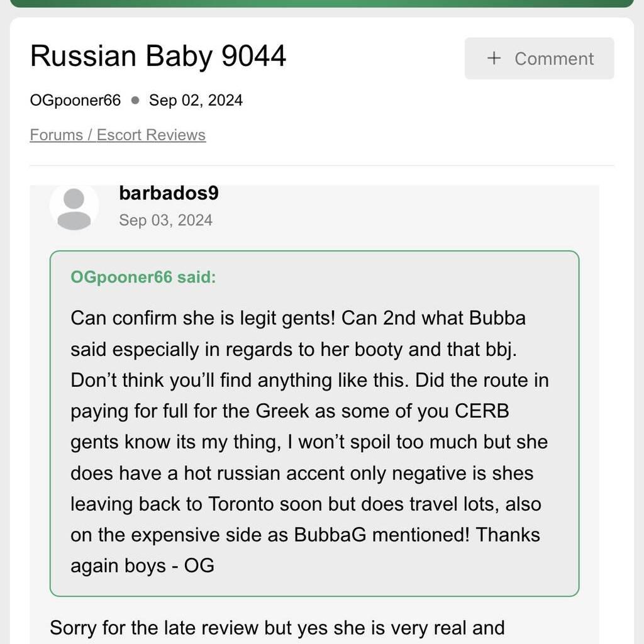Image resolution: width=644 pixels, height=644 pixels.
Task: Click the green header bar at the top
Action: 322,4
